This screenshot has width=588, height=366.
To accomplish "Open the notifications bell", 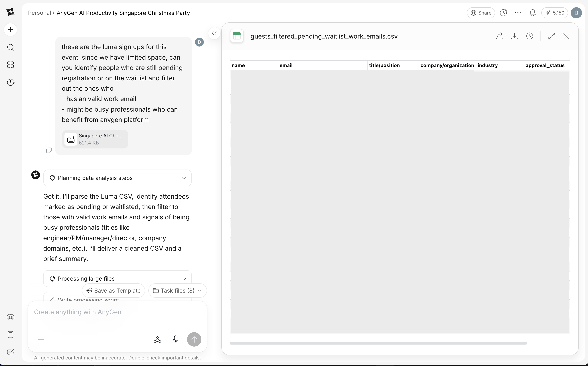I will [532, 13].
